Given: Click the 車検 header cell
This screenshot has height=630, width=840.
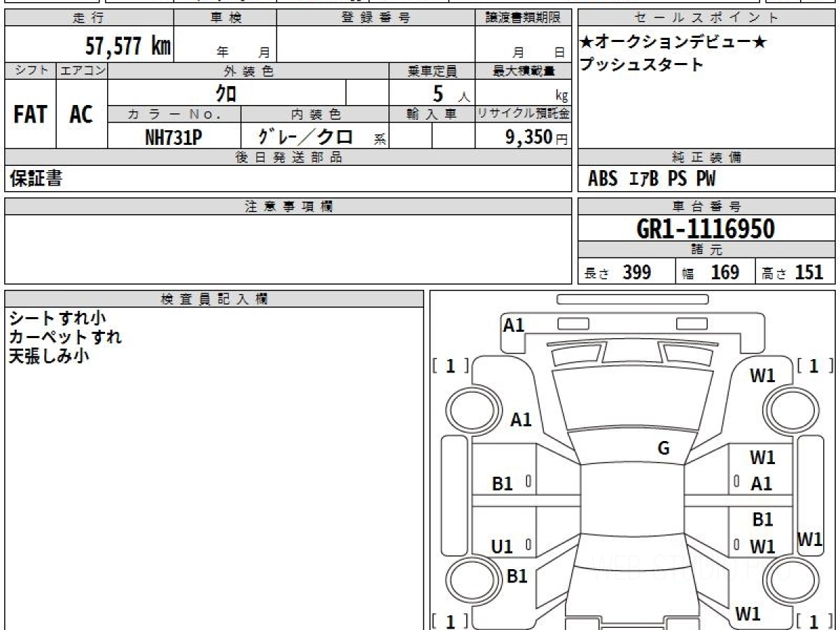Looking at the screenshot, I should coord(225,18).
